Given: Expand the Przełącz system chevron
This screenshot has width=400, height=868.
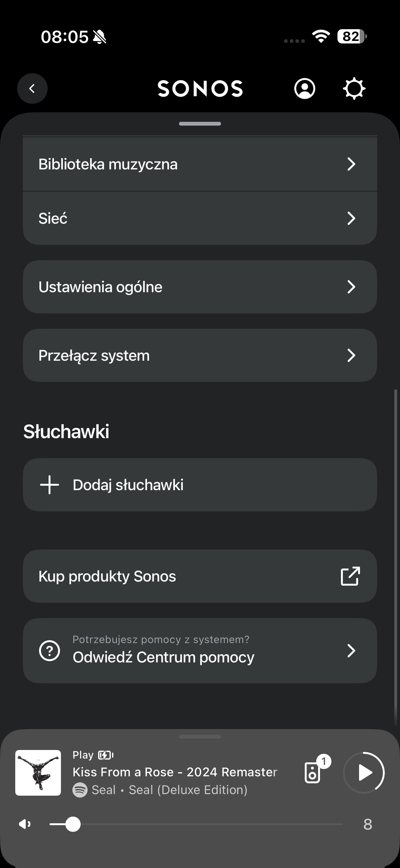Looking at the screenshot, I should pos(351,356).
